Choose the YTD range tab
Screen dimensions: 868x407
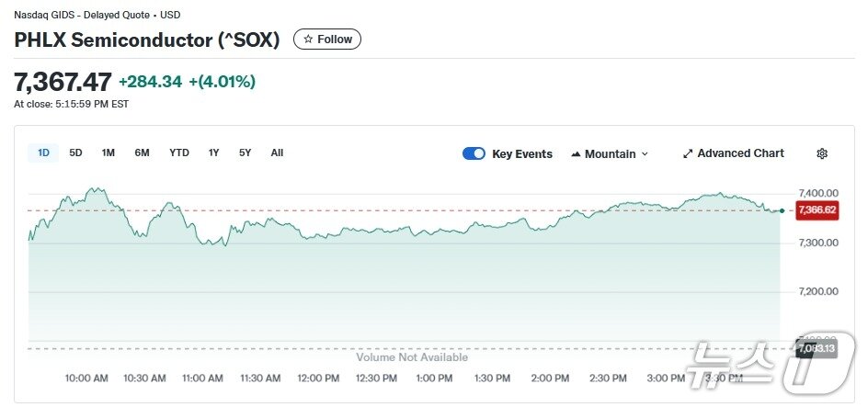pyautogui.click(x=179, y=153)
